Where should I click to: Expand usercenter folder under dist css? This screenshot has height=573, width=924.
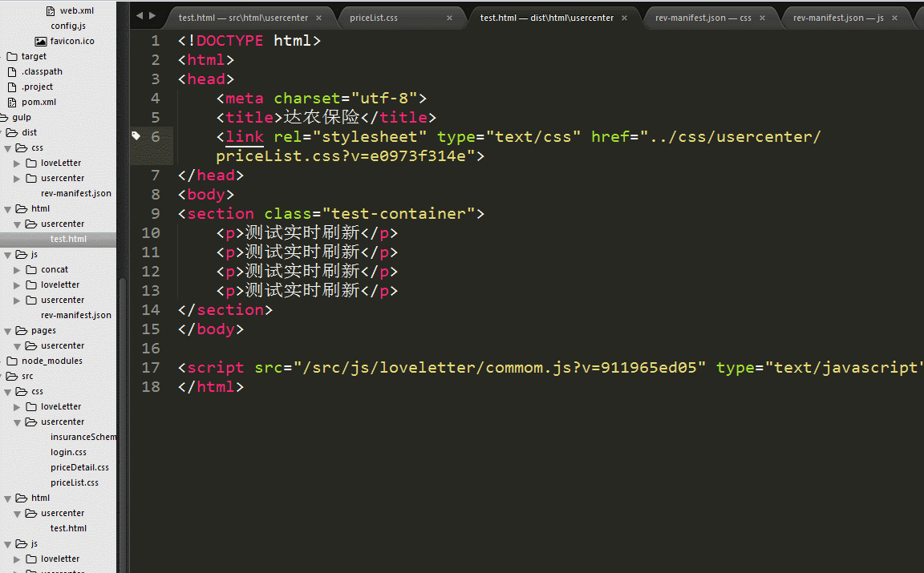17,179
